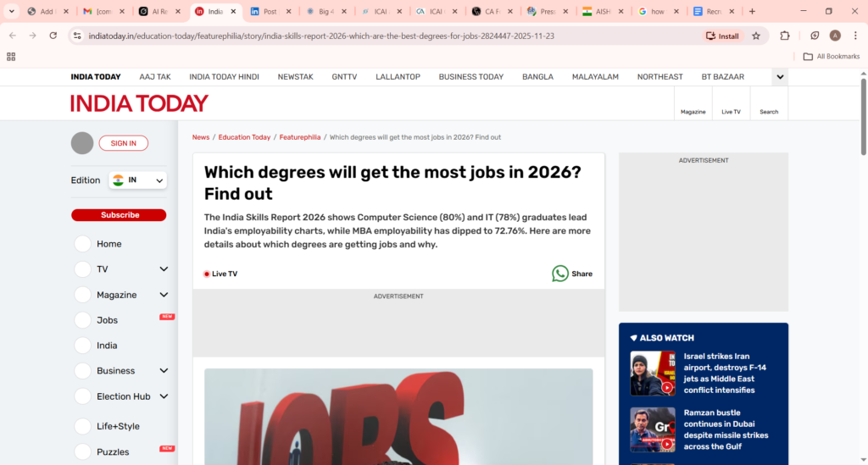Open AAJ TAK in top menu
The height and width of the screenshot is (465, 868).
[154, 76]
